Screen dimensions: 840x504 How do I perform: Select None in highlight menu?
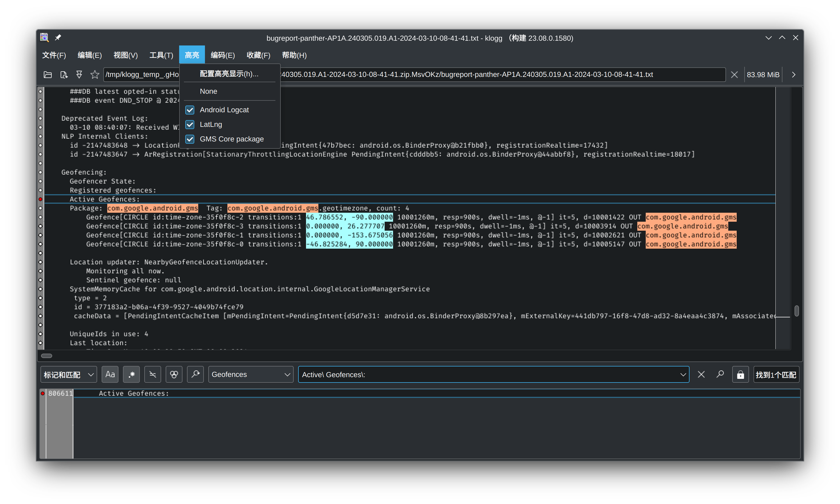pyautogui.click(x=230, y=91)
